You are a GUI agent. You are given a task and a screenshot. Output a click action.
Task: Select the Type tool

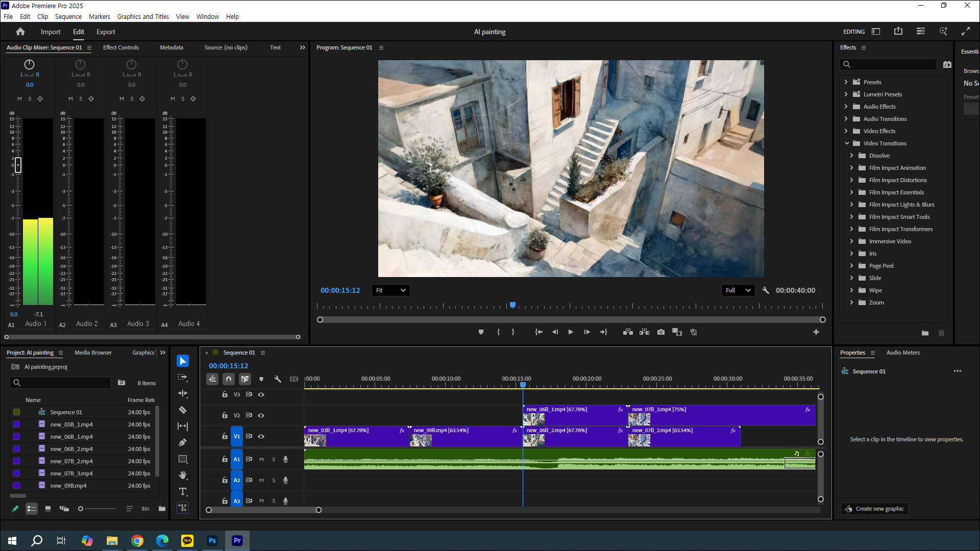tap(182, 491)
